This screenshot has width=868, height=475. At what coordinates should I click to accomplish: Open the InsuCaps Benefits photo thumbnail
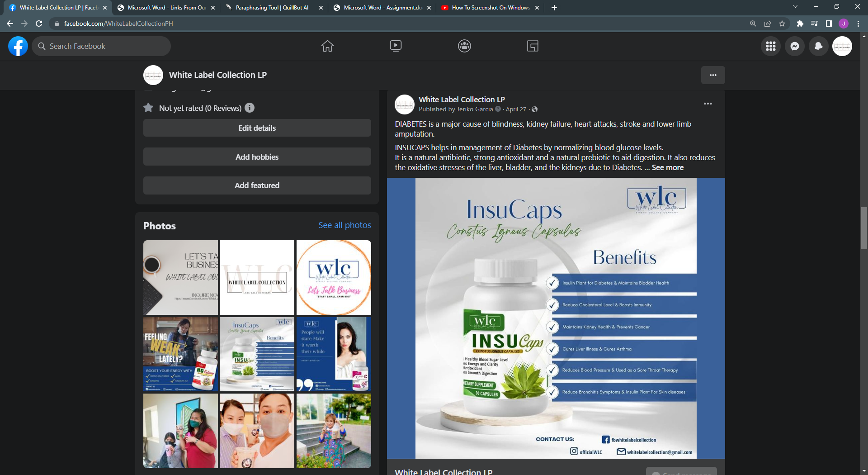(x=257, y=354)
